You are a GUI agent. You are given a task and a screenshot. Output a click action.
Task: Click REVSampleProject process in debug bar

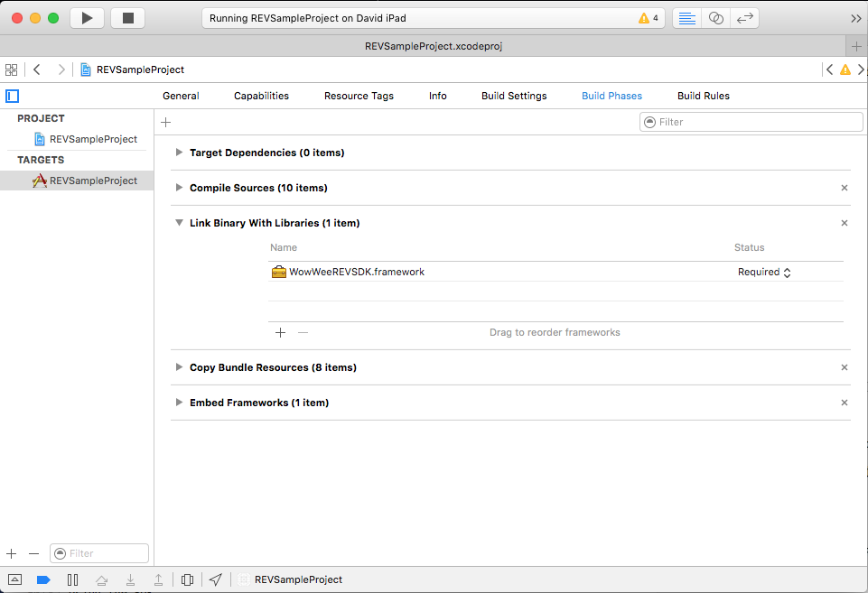[x=291, y=579]
